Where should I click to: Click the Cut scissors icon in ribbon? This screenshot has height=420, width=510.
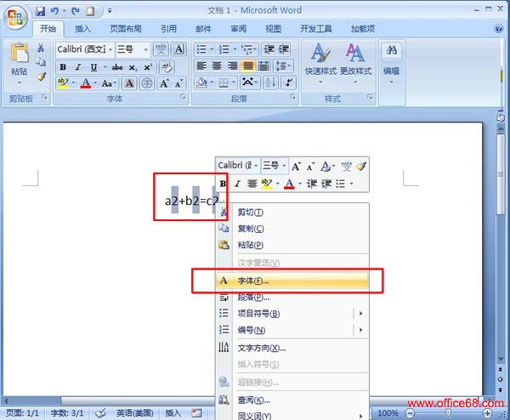pyautogui.click(x=41, y=48)
